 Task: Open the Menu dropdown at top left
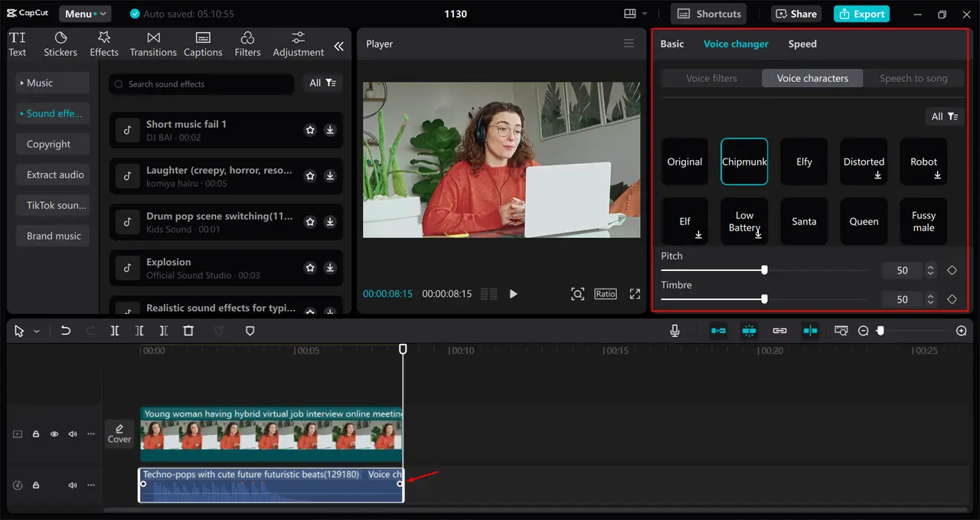point(84,13)
